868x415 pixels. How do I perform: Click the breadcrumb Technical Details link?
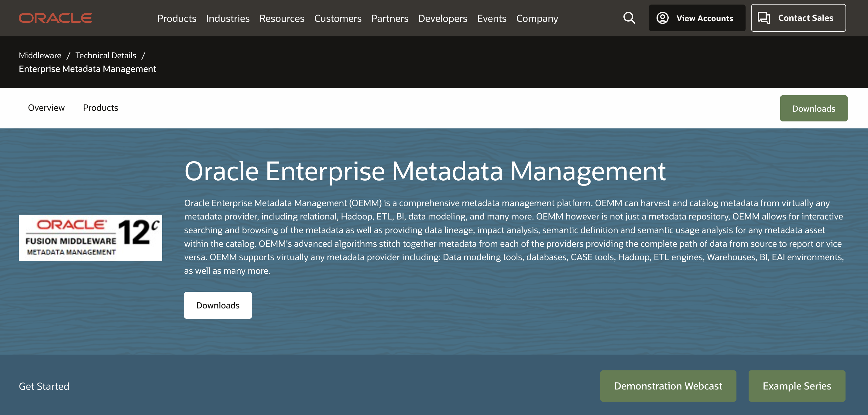pos(106,55)
